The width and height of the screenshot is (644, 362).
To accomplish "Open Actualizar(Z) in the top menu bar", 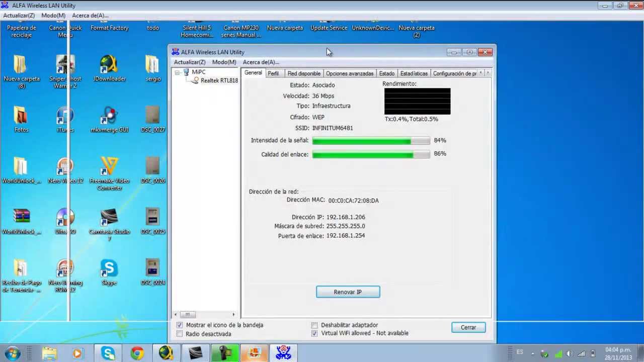I will click(x=19, y=16).
